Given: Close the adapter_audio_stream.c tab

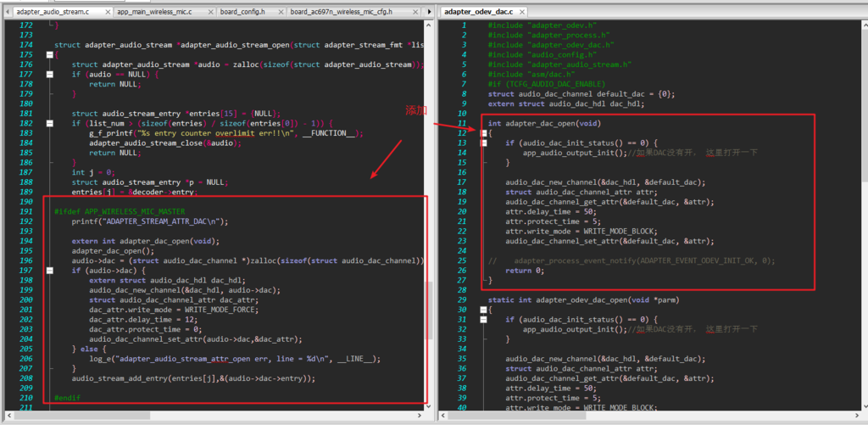Looking at the screenshot, I should (108, 12).
